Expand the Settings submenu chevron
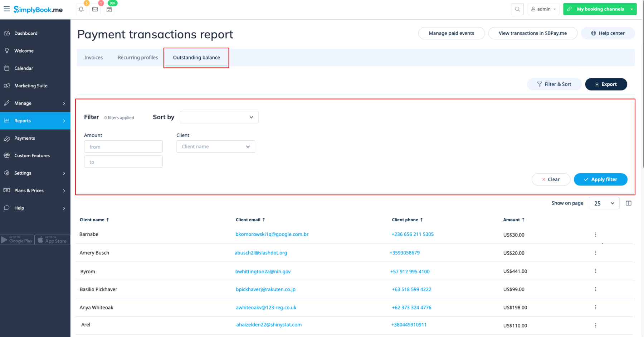This screenshot has width=644, height=337. 64,173
